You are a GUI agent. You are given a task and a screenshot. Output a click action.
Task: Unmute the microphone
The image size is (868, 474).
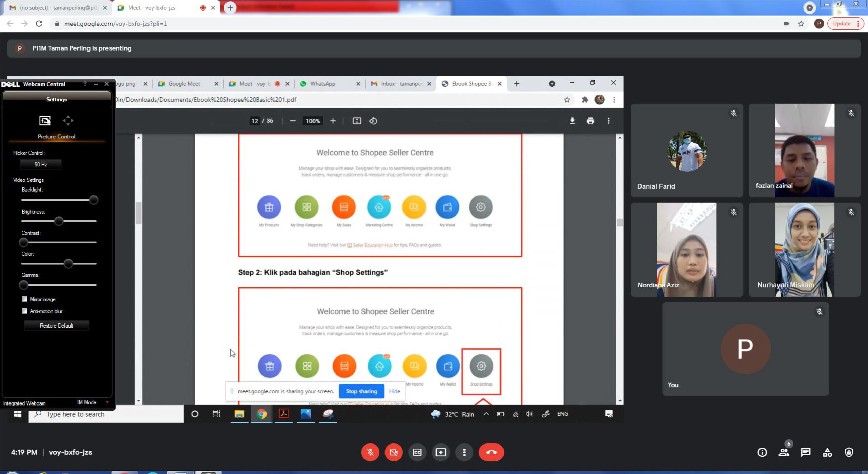point(370,452)
